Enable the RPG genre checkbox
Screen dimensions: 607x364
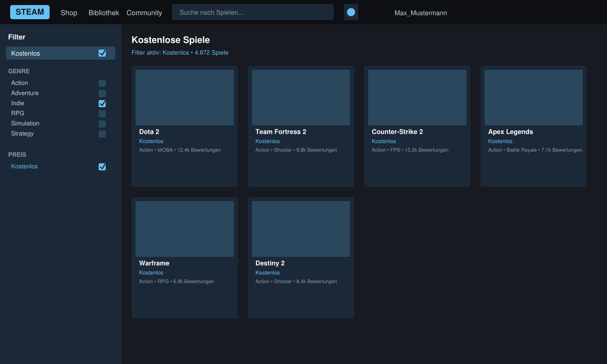(102, 114)
